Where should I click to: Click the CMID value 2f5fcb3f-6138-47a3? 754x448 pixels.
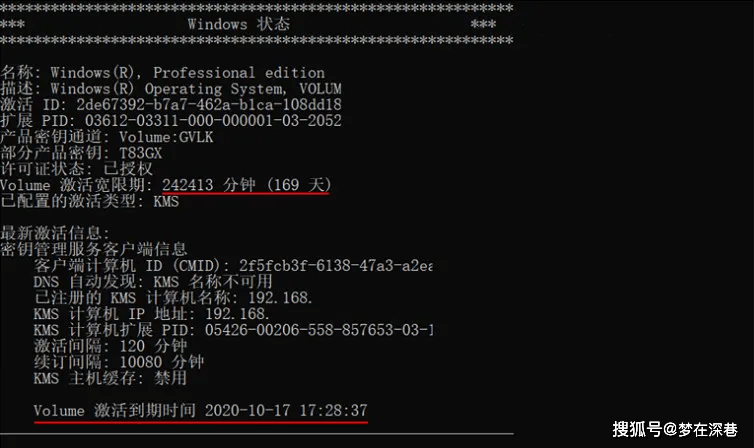336,265
